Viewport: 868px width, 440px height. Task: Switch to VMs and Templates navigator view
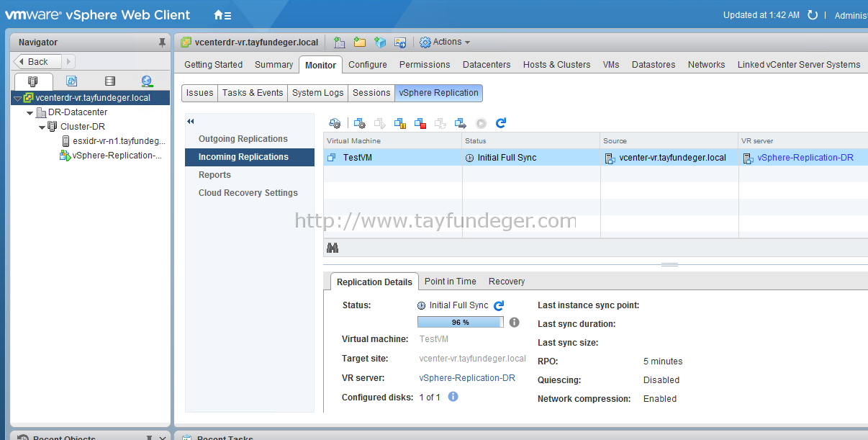pyautogui.click(x=71, y=81)
